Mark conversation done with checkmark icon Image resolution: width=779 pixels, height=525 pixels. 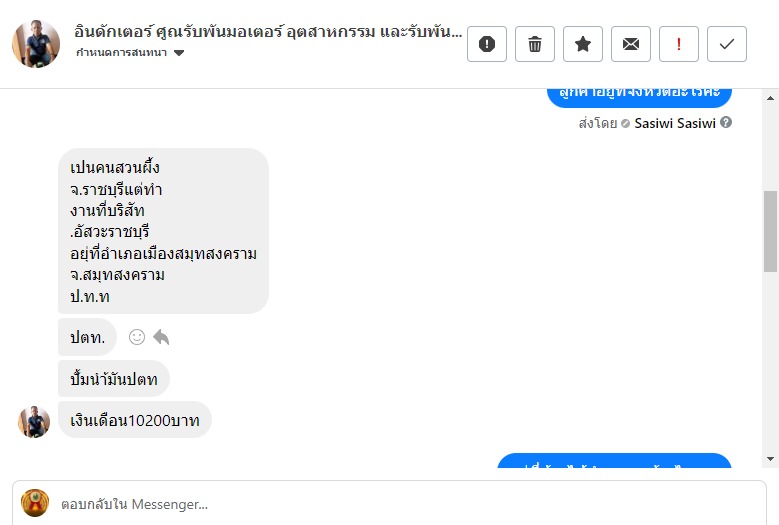727,44
